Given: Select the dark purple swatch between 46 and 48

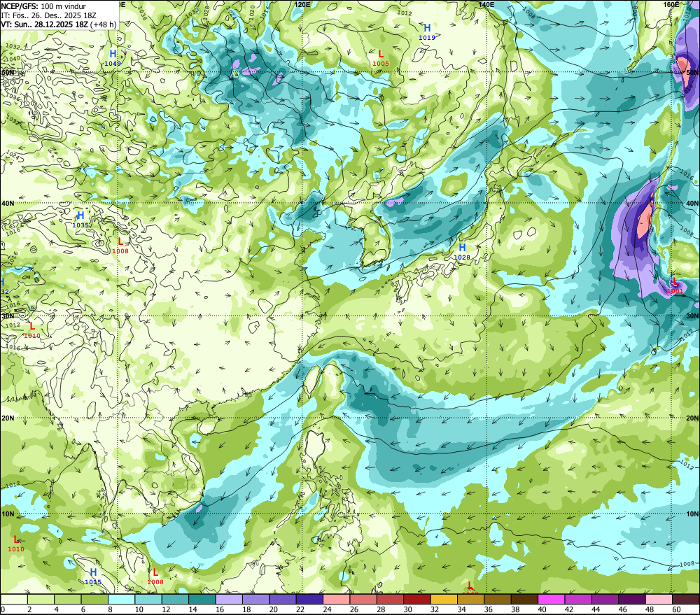Looking at the screenshot, I should 631,600.
